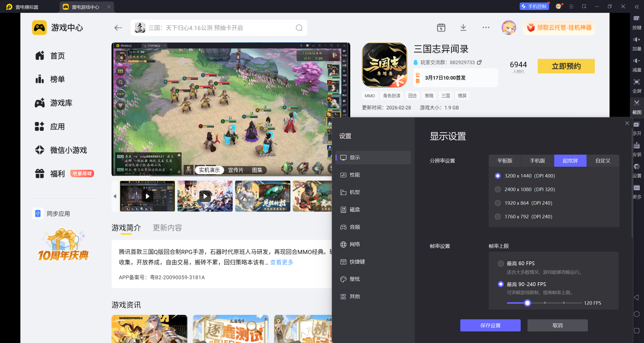Open the three-dots more menu in header
This screenshot has width=644, height=343.
[x=486, y=27]
